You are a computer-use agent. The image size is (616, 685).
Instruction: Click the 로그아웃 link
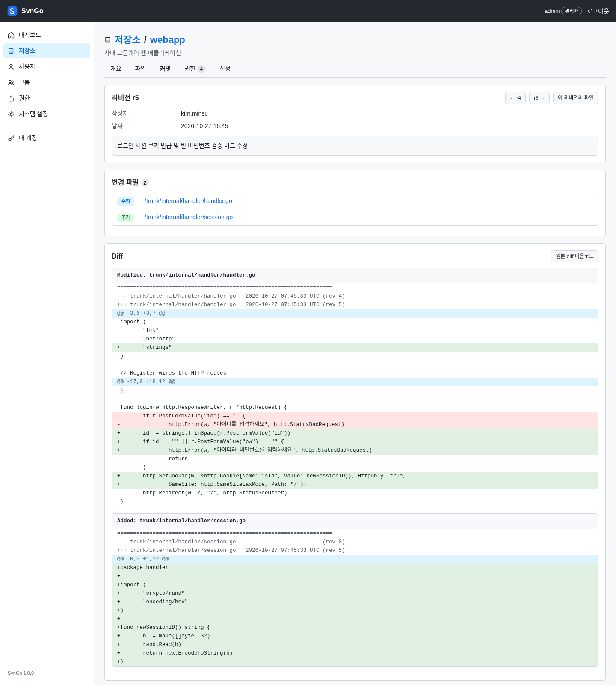click(598, 11)
